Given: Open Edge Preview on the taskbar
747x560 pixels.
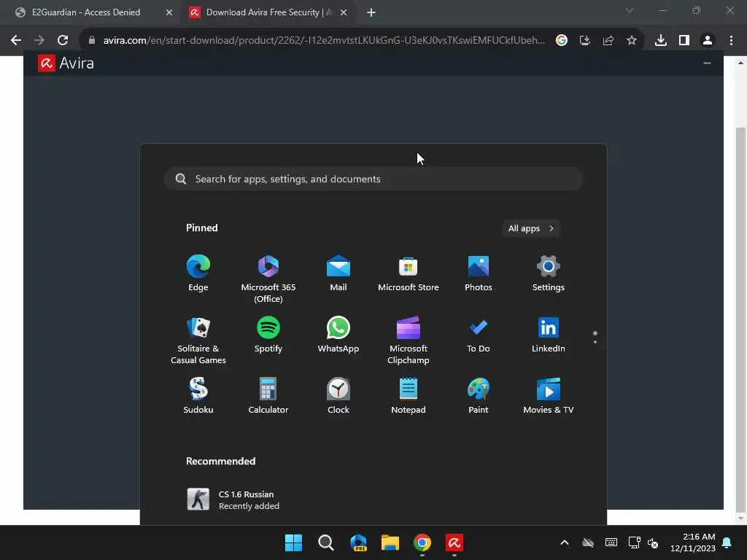Looking at the screenshot, I should coord(358,542).
